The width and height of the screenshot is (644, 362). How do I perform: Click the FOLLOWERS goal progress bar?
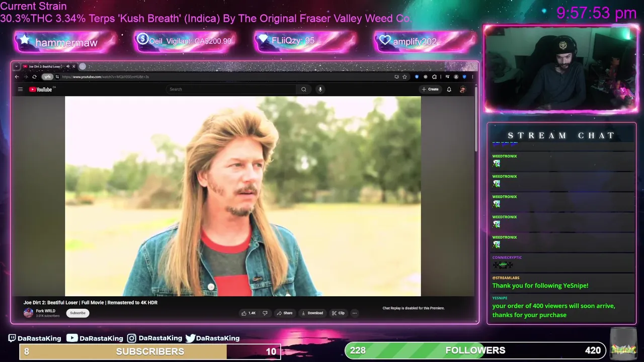(x=475, y=350)
